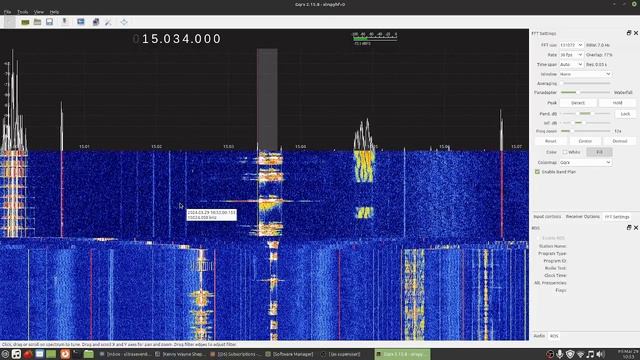640x360 pixels.
Task: Open the Rate fps dropdown
Action: [x=571, y=55]
